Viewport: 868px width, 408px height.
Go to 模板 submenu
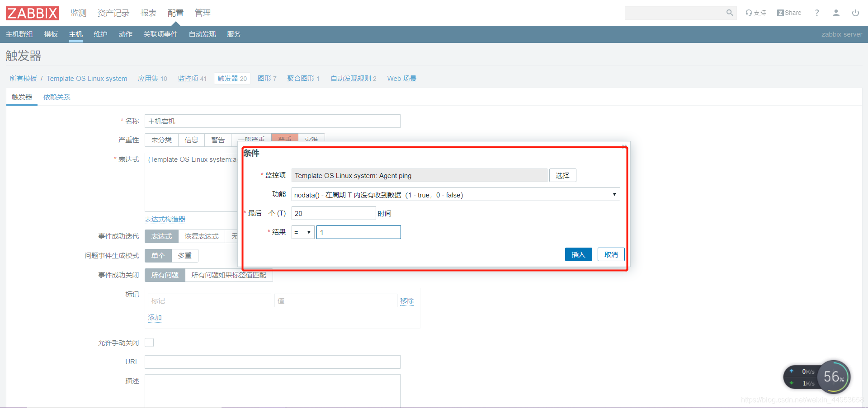[x=51, y=34]
